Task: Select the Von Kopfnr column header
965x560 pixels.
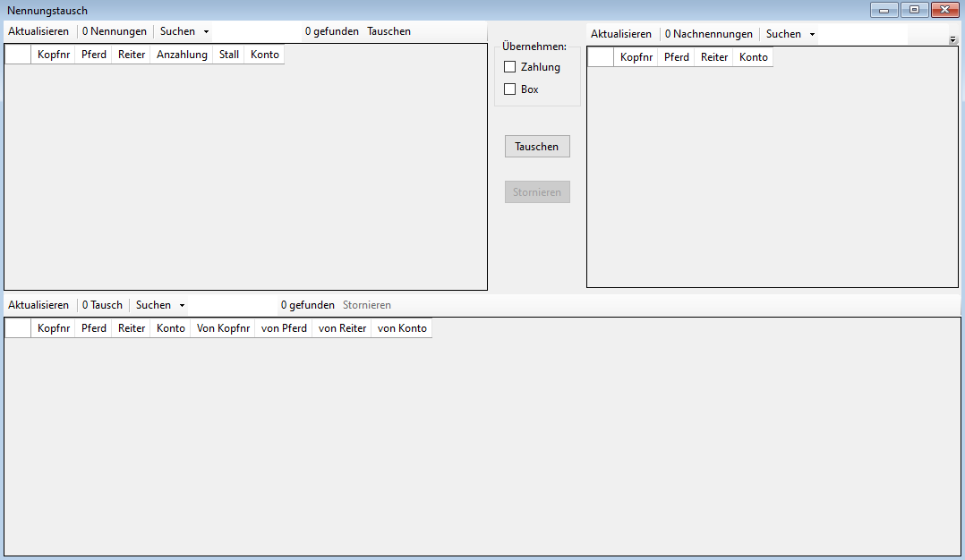Action: pos(223,328)
